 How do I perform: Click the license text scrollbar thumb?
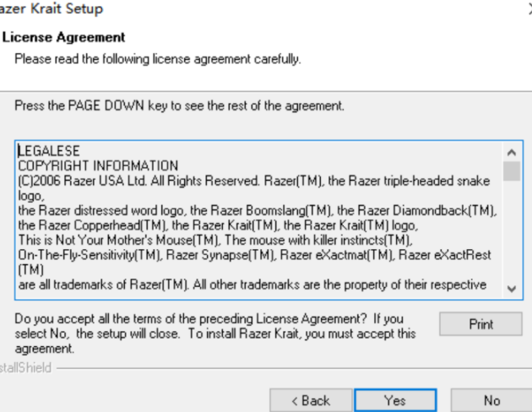[511, 171]
